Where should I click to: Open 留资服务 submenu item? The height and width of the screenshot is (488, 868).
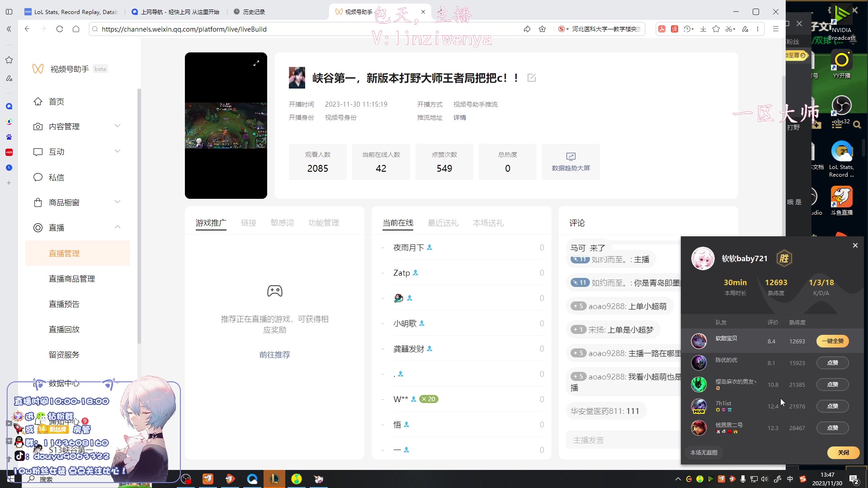coord(64,355)
